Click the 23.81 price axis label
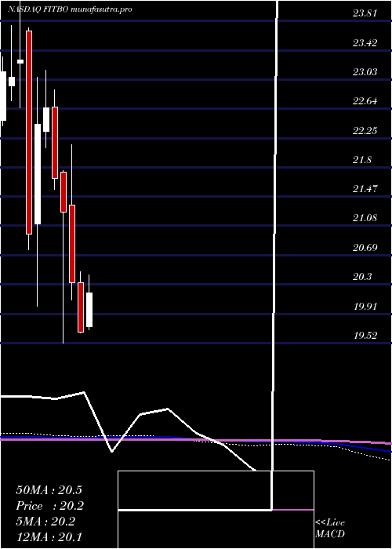 coord(365,13)
